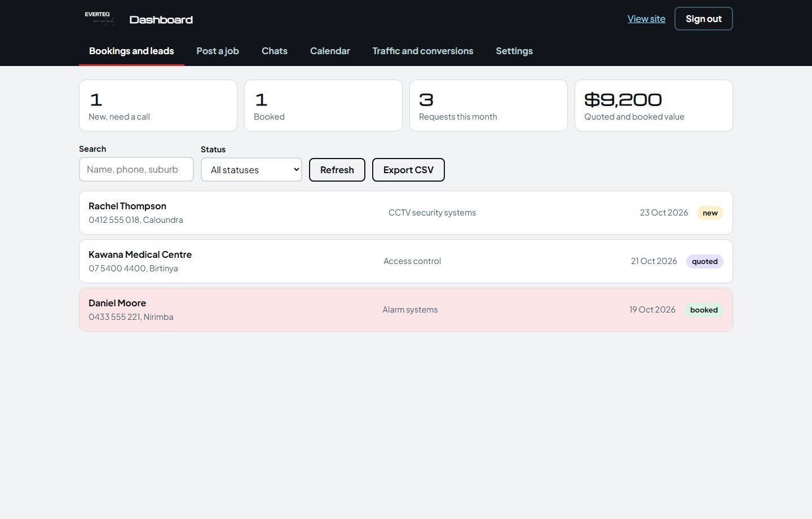Click 'CCTV security systems' text

432,213
